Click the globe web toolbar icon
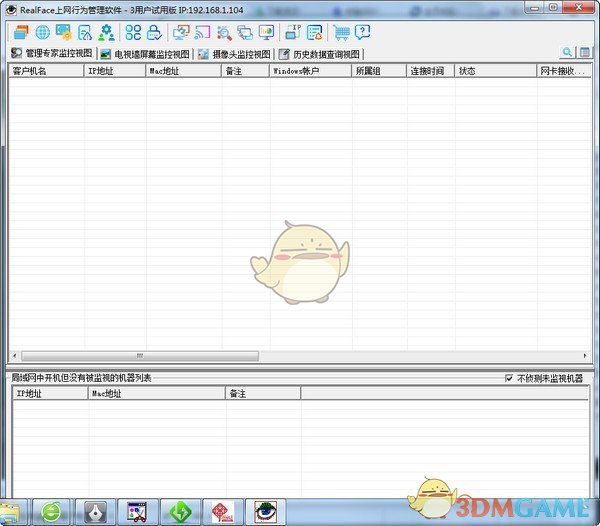 42,33
